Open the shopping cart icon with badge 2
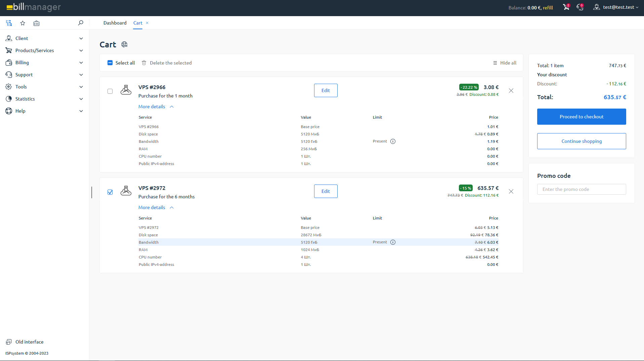Viewport: 644px width, 361px height. pyautogui.click(x=566, y=7)
